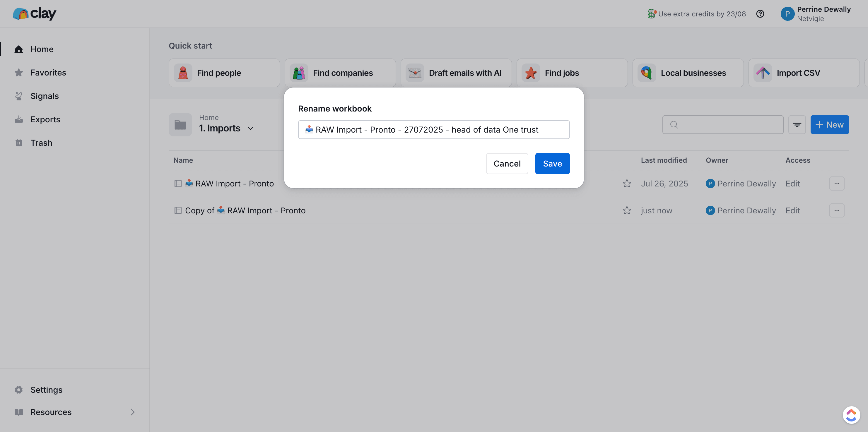
Task: Click the Clay logo
Action: pos(34,13)
